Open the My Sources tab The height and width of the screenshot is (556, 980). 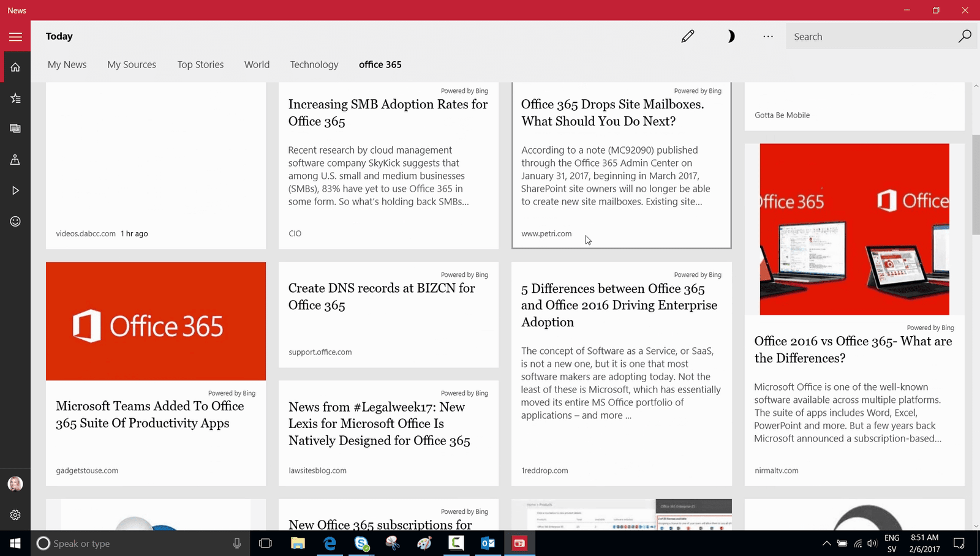[x=132, y=64]
